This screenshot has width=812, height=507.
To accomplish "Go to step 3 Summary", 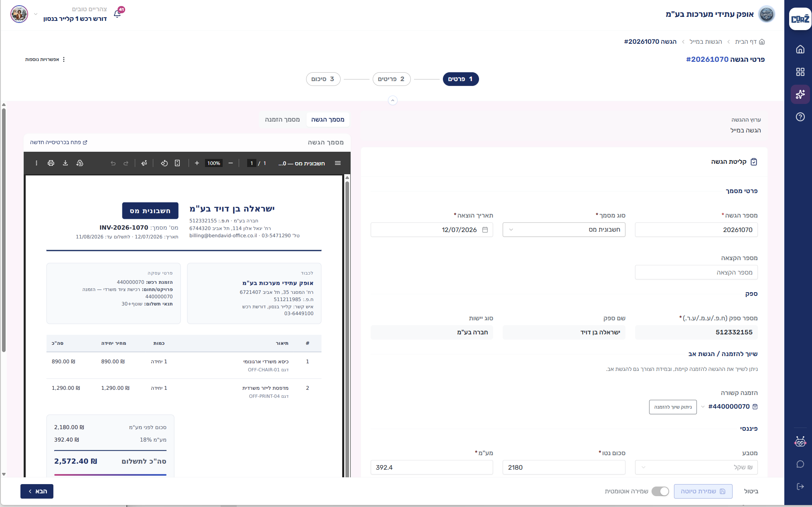I will [x=323, y=79].
